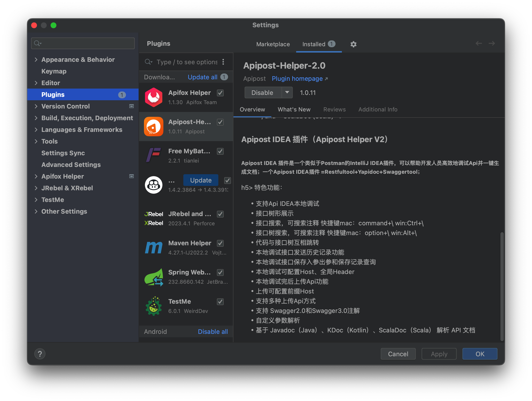Click the TestMe plugin icon

tap(154, 306)
